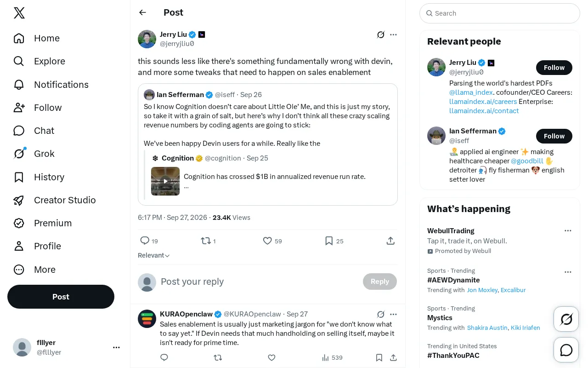Like the KURAOpenclaw reply
Screen dimensions: 588x368
pos(271,357)
